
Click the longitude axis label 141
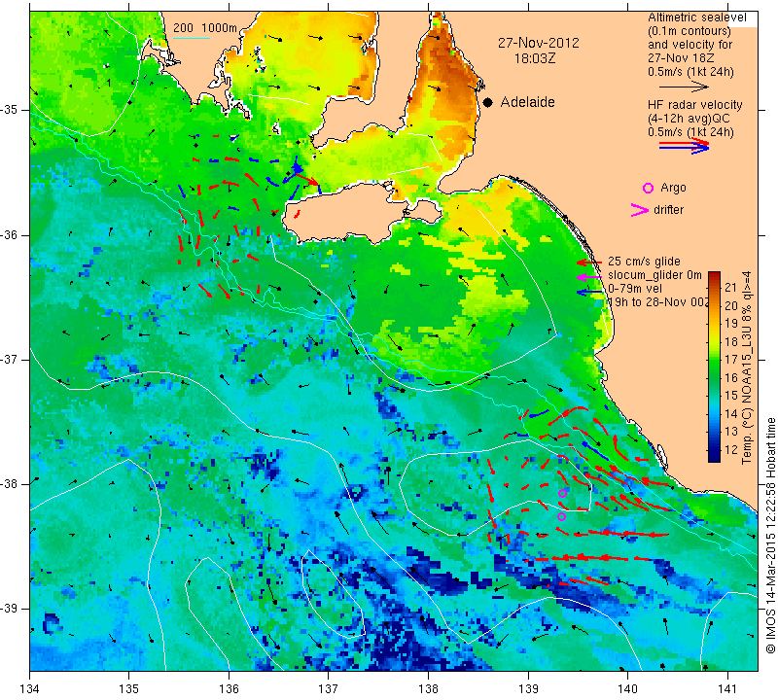click(x=727, y=689)
